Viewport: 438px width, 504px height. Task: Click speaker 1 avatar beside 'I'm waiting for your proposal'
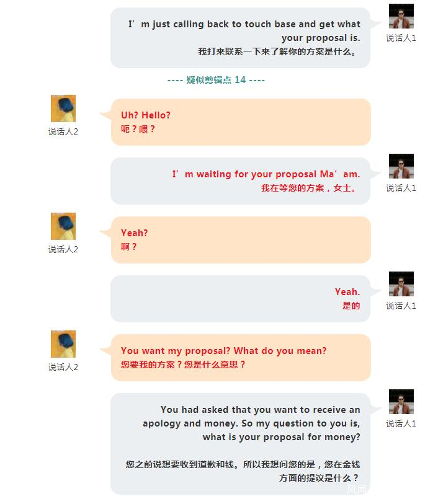click(x=401, y=166)
